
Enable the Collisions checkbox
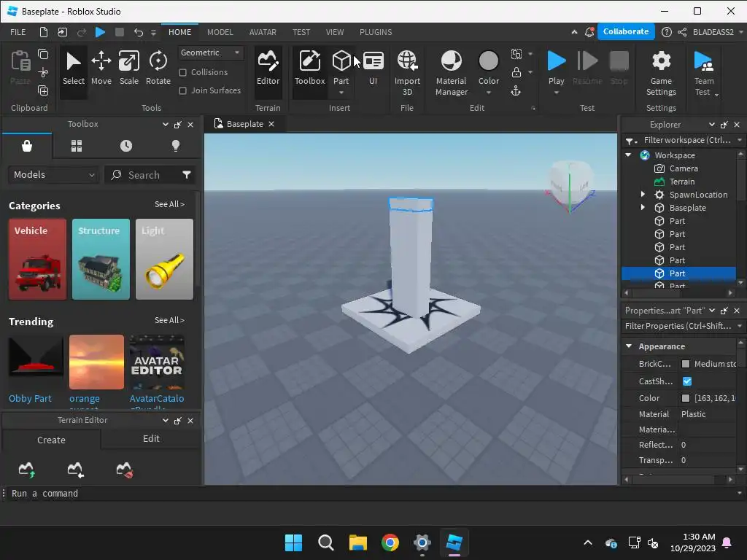[x=182, y=72]
